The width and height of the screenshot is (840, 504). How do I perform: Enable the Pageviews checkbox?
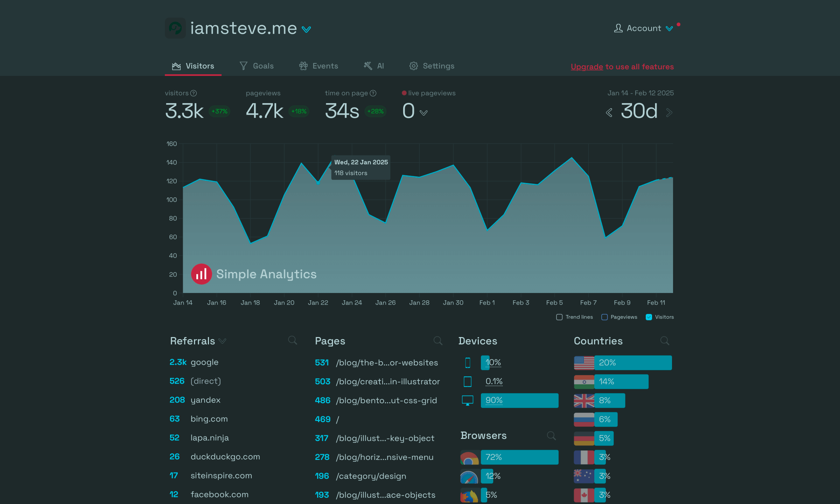[x=604, y=317]
